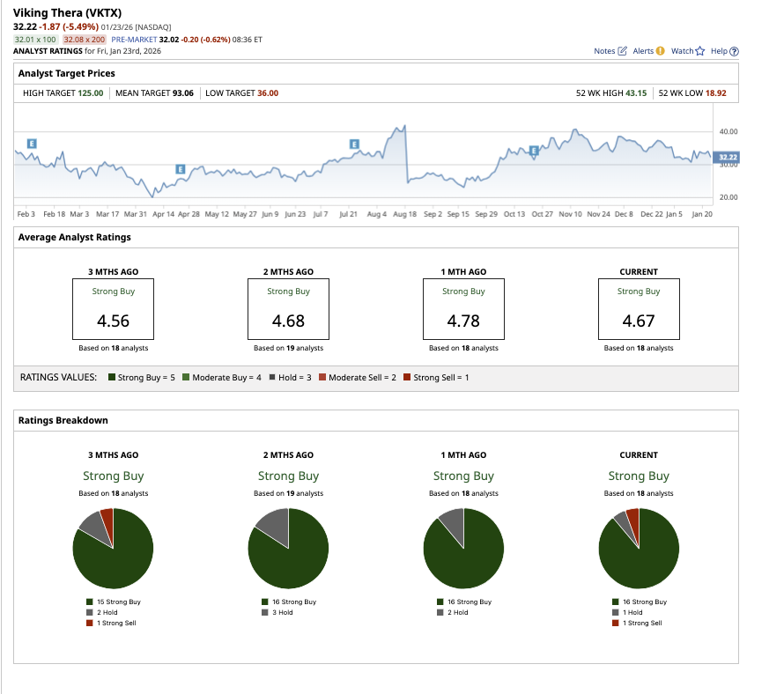784x694 pixels.
Task: Click the Watch star icon
Action: (700, 51)
